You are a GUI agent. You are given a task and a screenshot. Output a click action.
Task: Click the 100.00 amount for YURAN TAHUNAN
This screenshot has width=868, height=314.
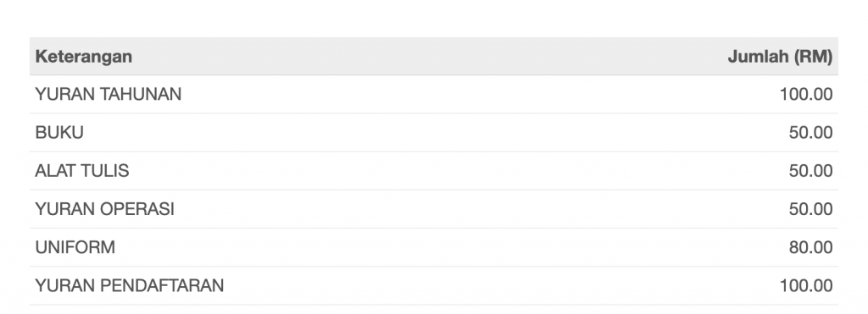tap(806, 95)
